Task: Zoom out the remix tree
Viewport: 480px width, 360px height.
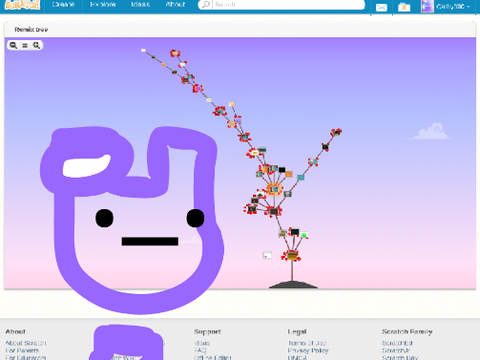Action: point(13,45)
